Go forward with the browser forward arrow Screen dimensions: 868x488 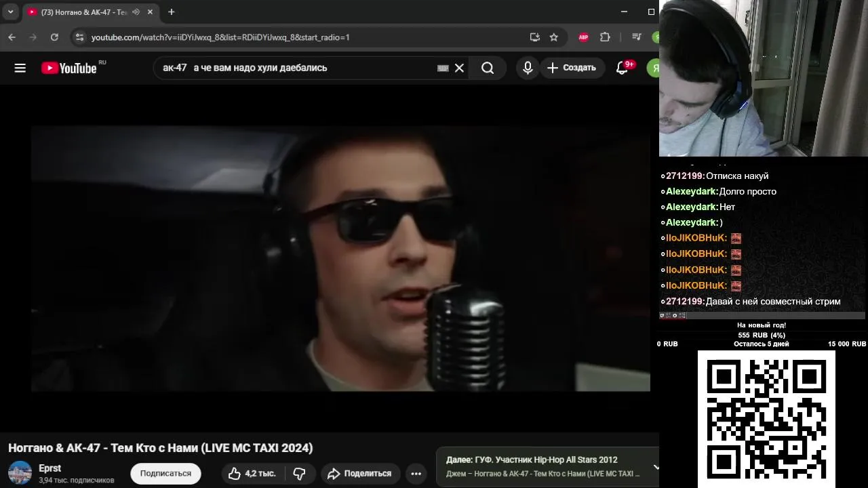pyautogui.click(x=33, y=37)
